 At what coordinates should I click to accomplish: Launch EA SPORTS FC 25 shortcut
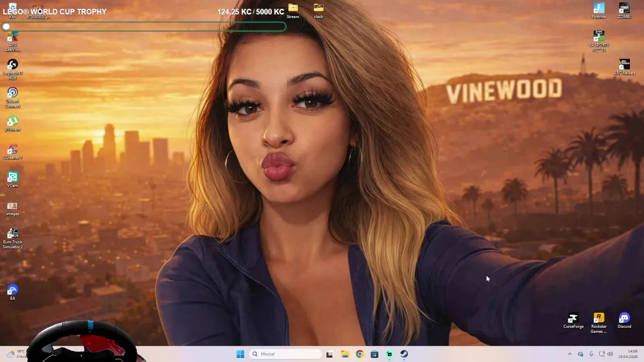pyautogui.click(x=599, y=41)
